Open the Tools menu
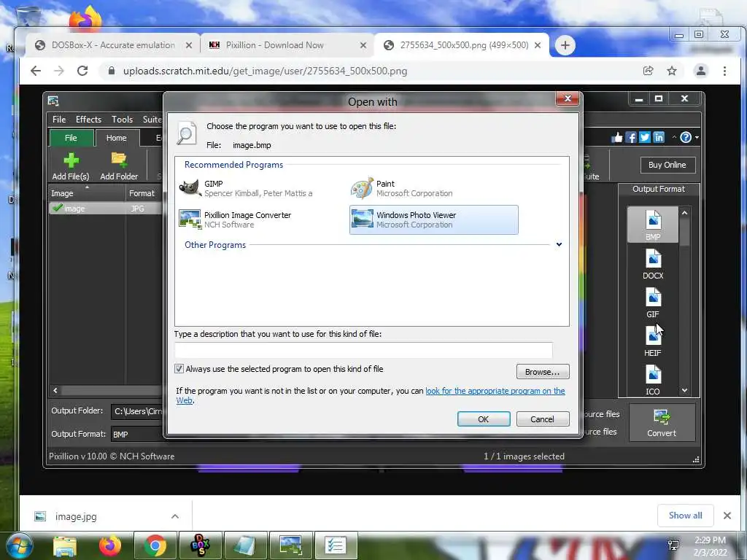The image size is (747, 560). (x=122, y=120)
